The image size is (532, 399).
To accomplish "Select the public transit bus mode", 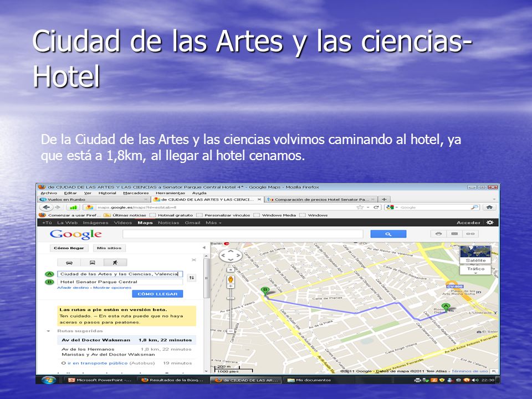I will coord(93,263).
